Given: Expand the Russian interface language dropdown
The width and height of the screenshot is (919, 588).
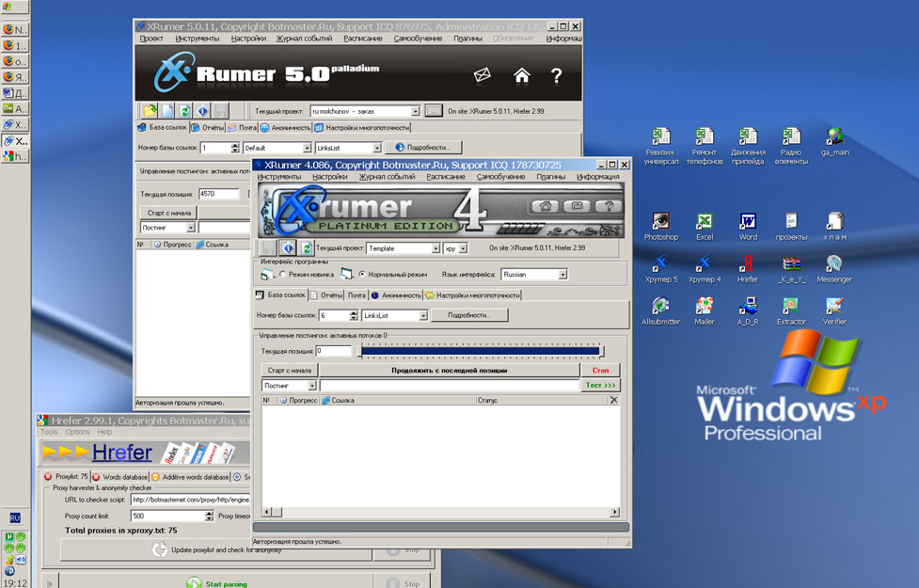Looking at the screenshot, I should [x=562, y=275].
